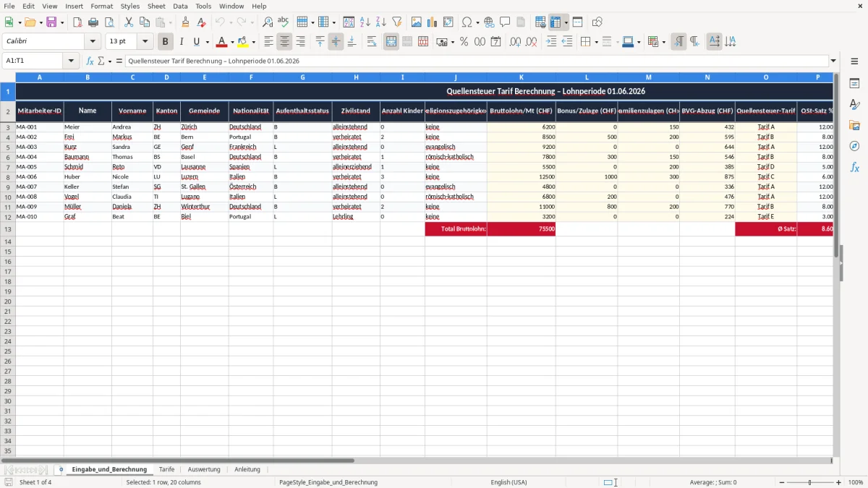Click the Increase Indent icon
The width and height of the screenshot is (868, 488).
551,42
